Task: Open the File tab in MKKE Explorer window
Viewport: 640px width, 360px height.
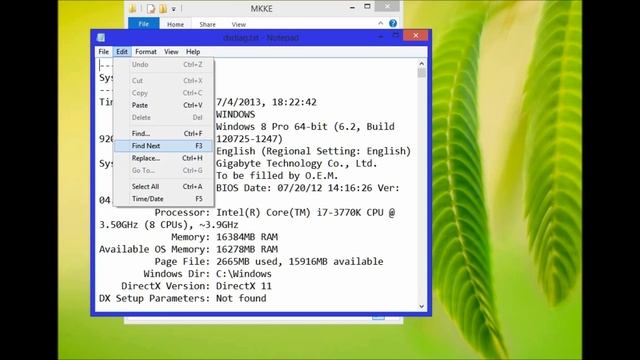Action: click(x=144, y=24)
